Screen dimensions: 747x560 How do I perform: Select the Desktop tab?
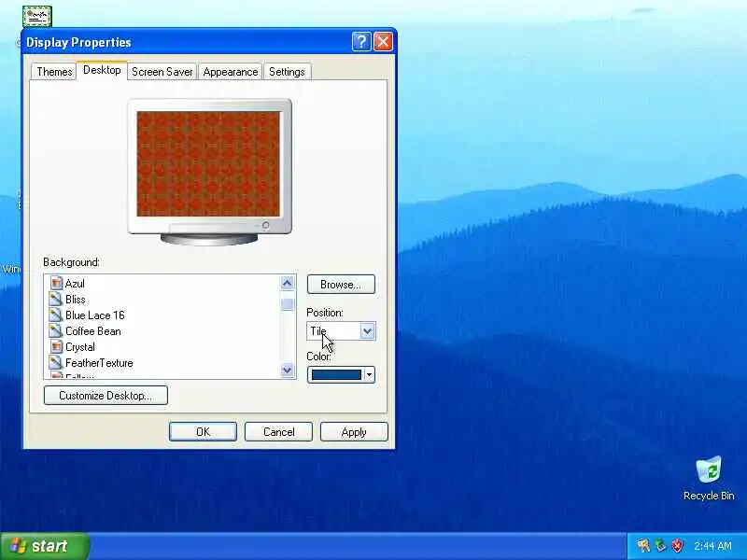tap(102, 70)
